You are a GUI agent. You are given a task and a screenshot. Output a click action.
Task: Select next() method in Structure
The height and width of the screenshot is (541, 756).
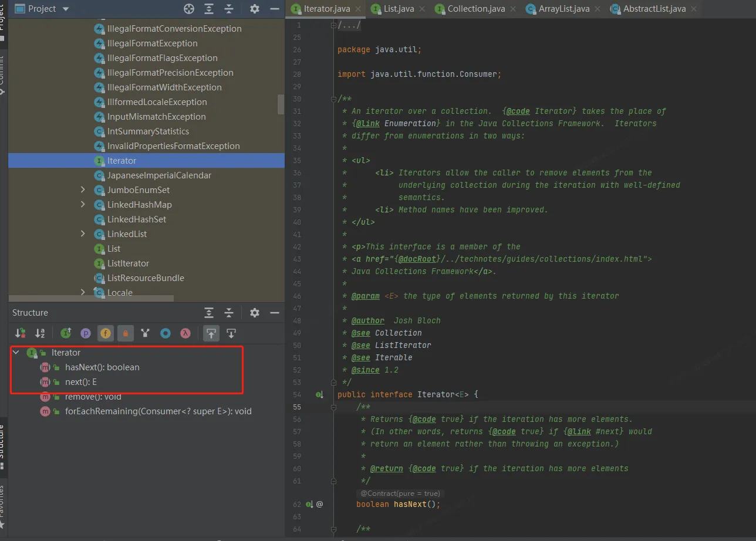click(x=81, y=382)
